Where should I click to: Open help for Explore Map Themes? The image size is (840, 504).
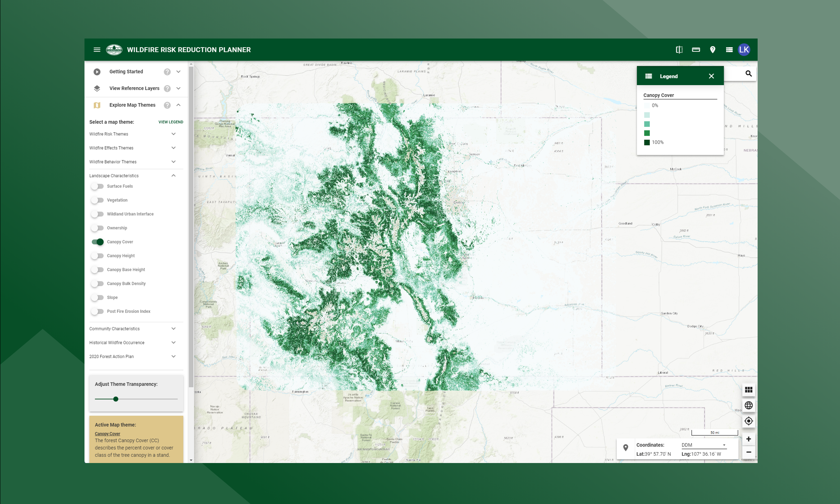167,105
